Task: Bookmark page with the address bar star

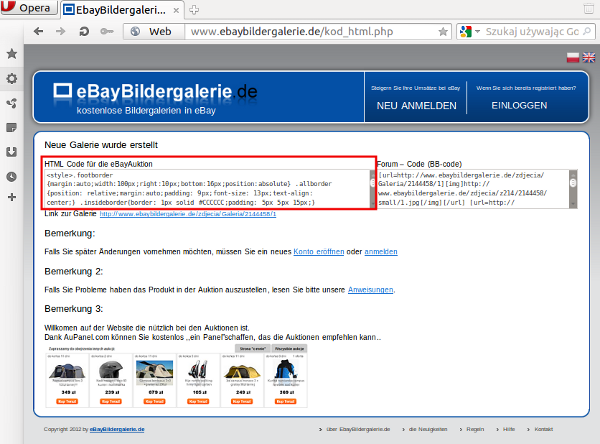Action: tap(443, 31)
